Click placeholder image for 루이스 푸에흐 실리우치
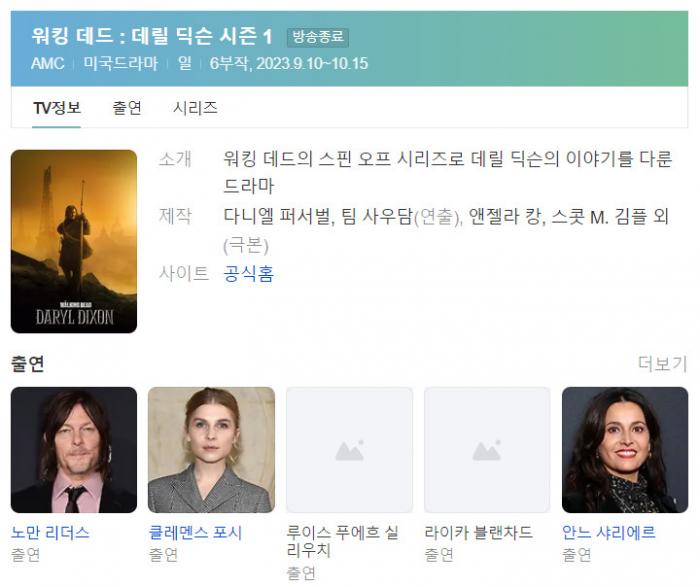Screen dimensions: 700x587 click(x=350, y=450)
